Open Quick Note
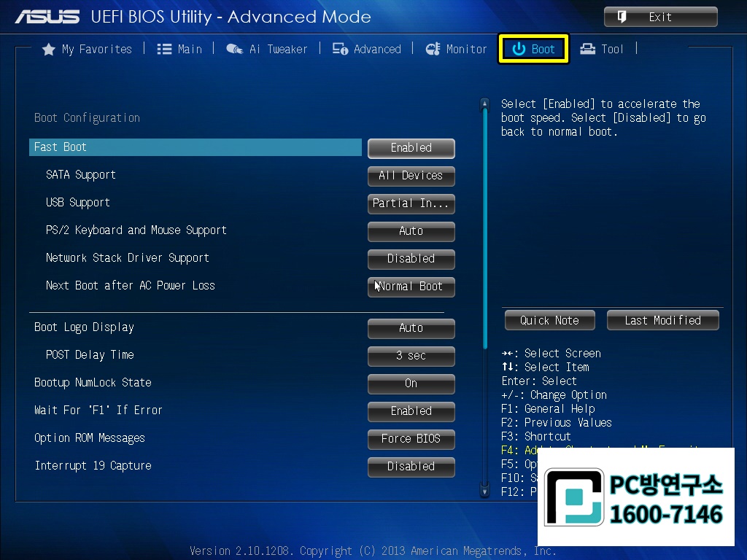This screenshot has height=560, width=747. pyautogui.click(x=550, y=320)
